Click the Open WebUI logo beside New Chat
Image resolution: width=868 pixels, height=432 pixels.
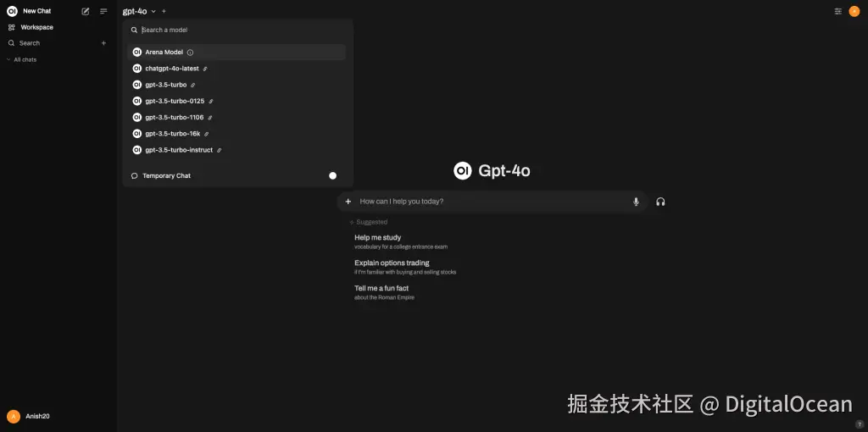pos(12,11)
